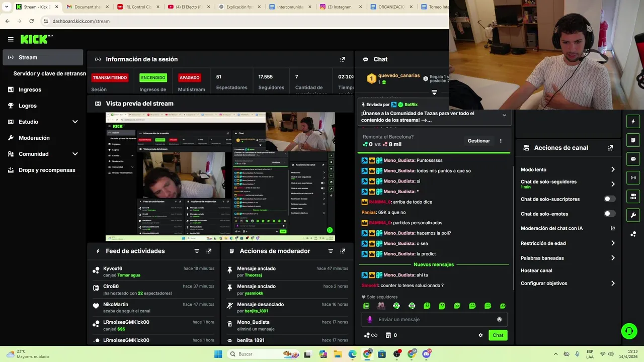Switch to the IRL Control browser tab
Image resolution: width=644 pixels, height=362 pixels.
(x=137, y=7)
